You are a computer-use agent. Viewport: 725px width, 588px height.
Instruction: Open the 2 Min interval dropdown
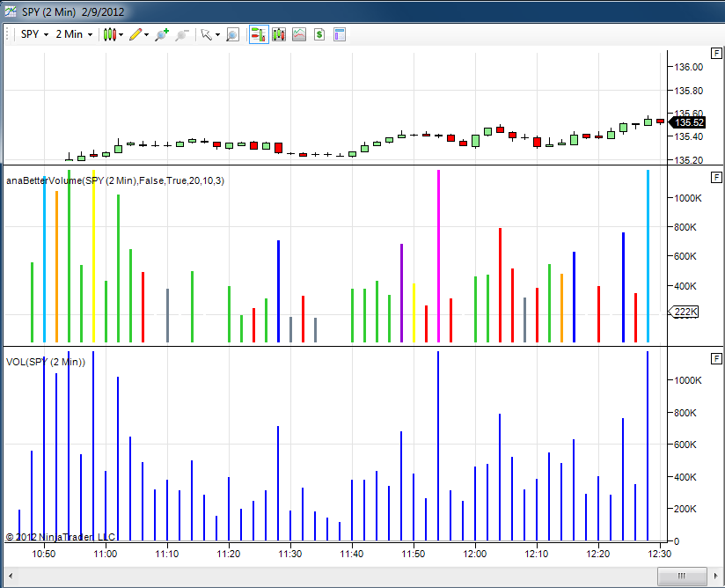click(74, 34)
